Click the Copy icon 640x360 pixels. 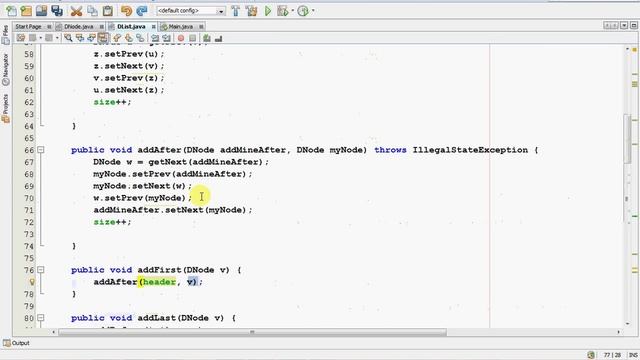(92, 11)
